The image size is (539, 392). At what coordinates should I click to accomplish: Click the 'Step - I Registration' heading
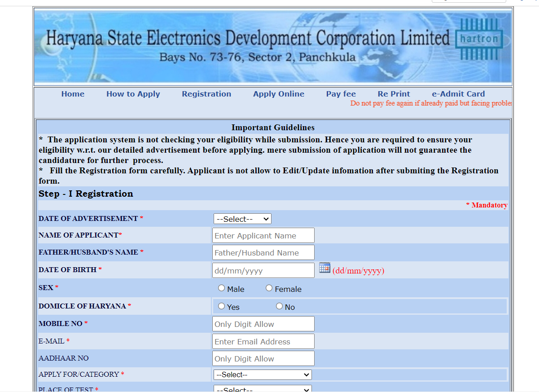coord(86,194)
